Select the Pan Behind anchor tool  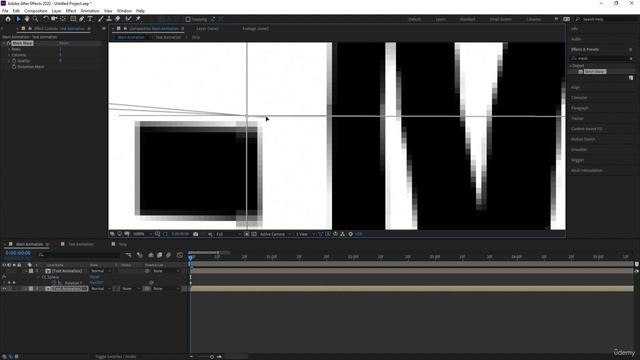coord(63,19)
